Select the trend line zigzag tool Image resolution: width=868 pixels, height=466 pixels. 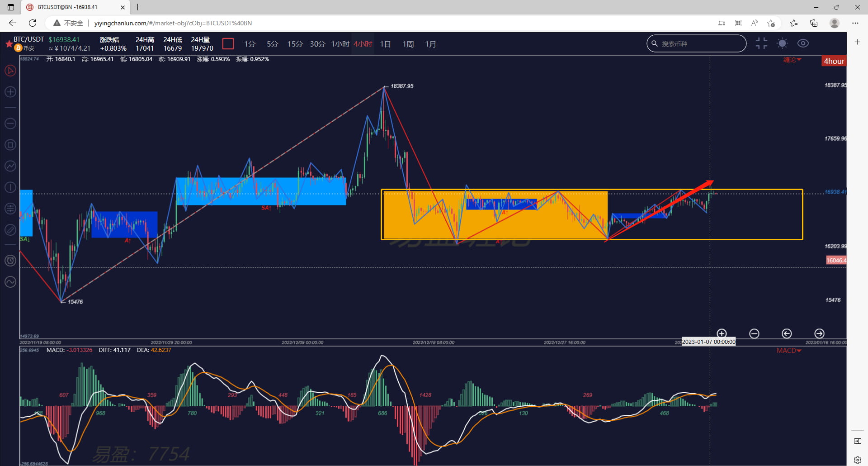click(x=10, y=166)
